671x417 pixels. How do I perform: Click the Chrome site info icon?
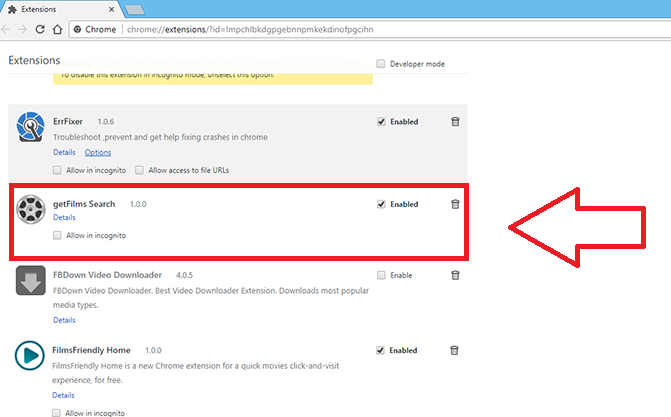pos(77,30)
